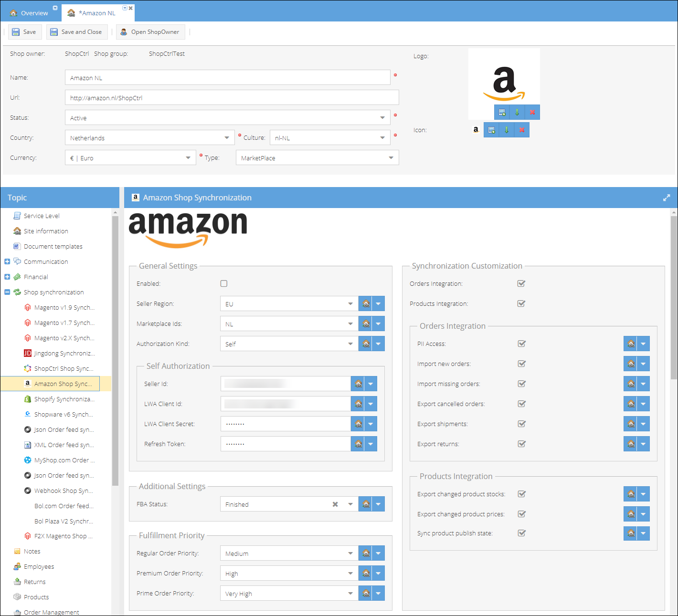Click the house icon beside Export shipments
Image resolution: width=678 pixels, height=616 pixels.
point(631,424)
